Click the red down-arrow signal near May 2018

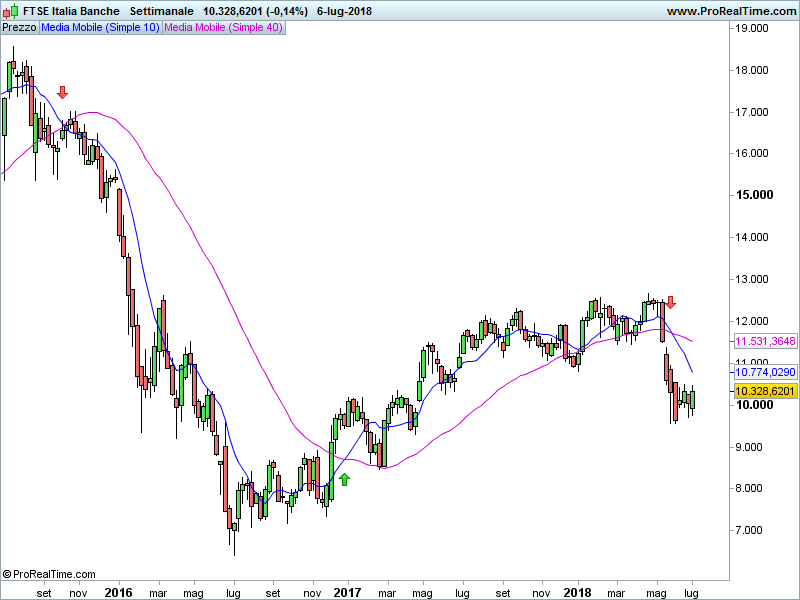click(670, 302)
